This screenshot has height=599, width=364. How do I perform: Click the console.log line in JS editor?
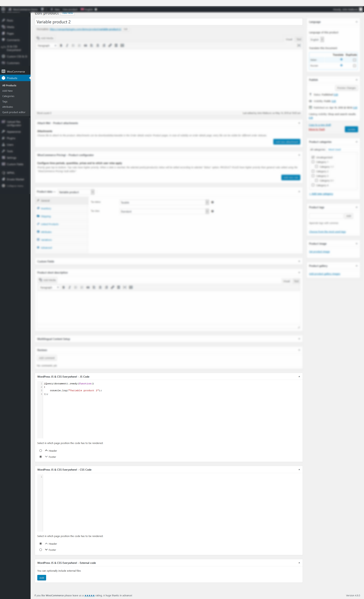point(76,390)
